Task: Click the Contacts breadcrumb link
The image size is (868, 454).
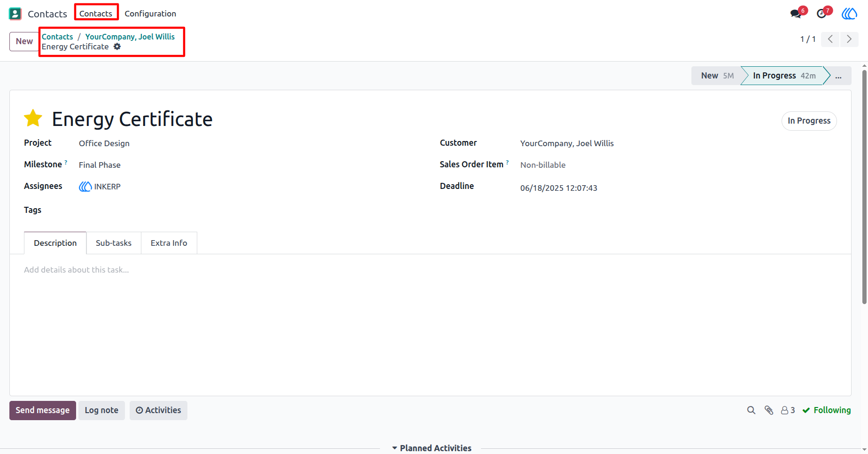Action: click(x=57, y=37)
